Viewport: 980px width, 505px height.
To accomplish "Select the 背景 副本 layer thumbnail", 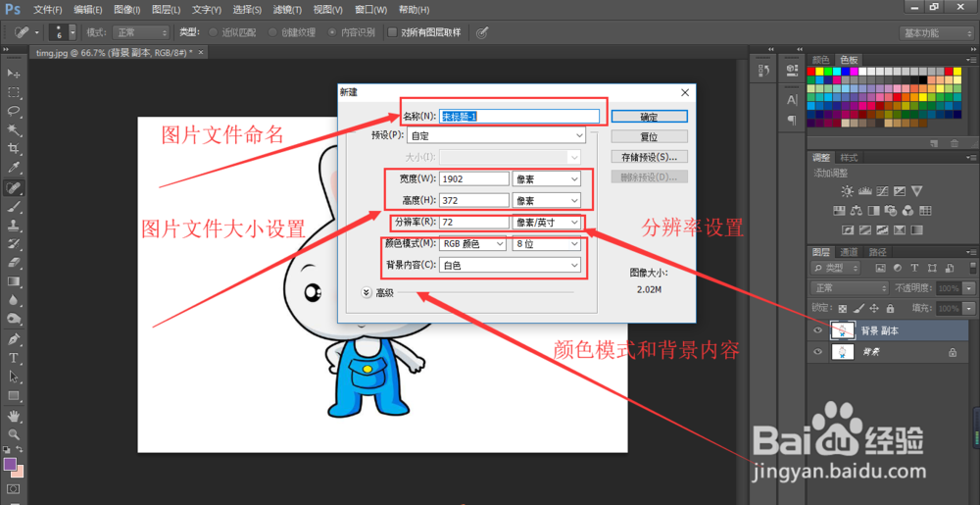I will pyautogui.click(x=842, y=330).
